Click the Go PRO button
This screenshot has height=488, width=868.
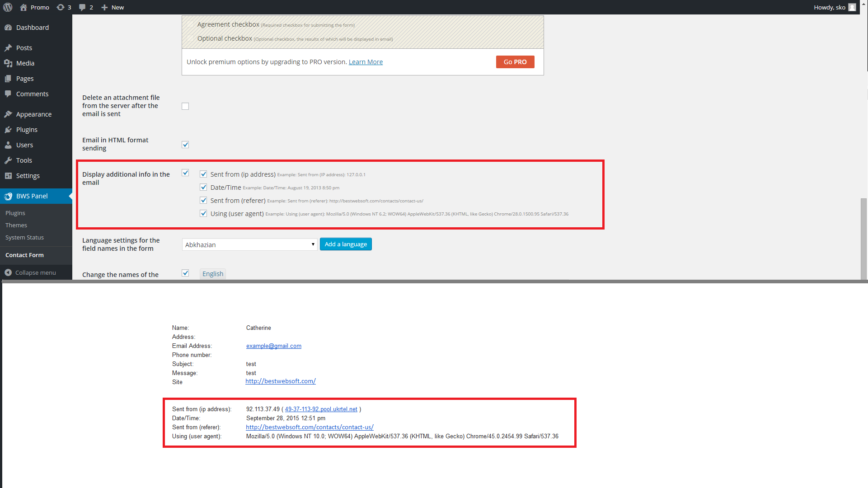click(x=515, y=62)
